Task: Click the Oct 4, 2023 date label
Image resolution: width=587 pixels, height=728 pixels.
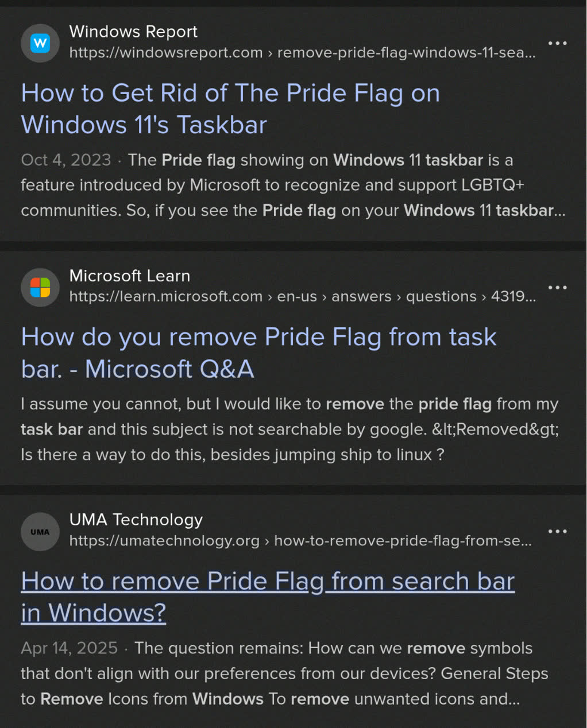Action: click(66, 160)
